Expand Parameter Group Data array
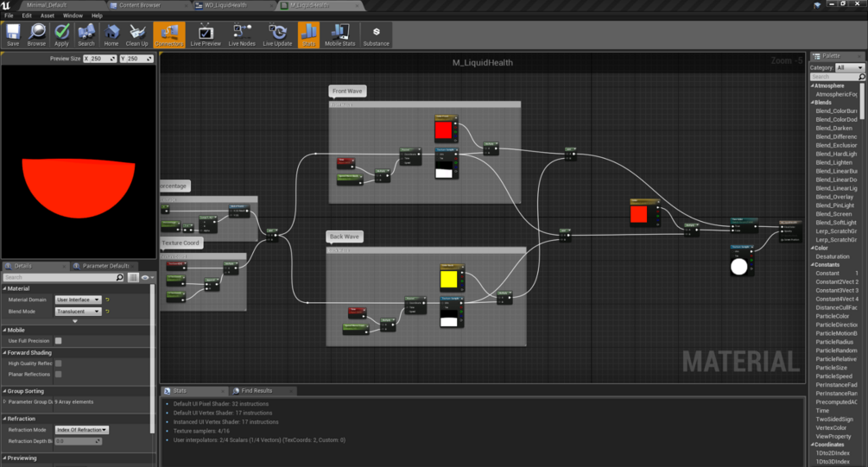The height and width of the screenshot is (467, 868). tap(5, 402)
